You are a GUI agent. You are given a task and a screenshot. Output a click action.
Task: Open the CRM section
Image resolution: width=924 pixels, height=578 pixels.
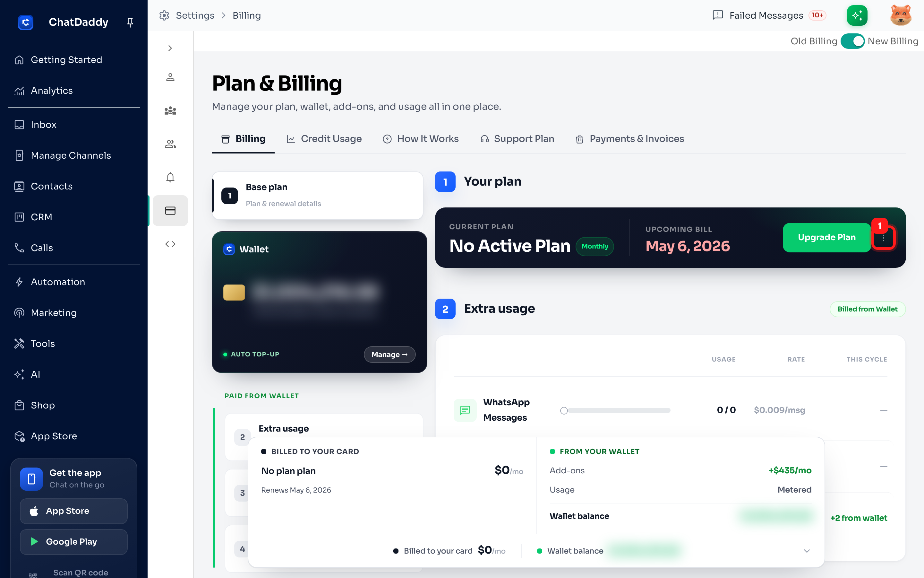point(74,217)
